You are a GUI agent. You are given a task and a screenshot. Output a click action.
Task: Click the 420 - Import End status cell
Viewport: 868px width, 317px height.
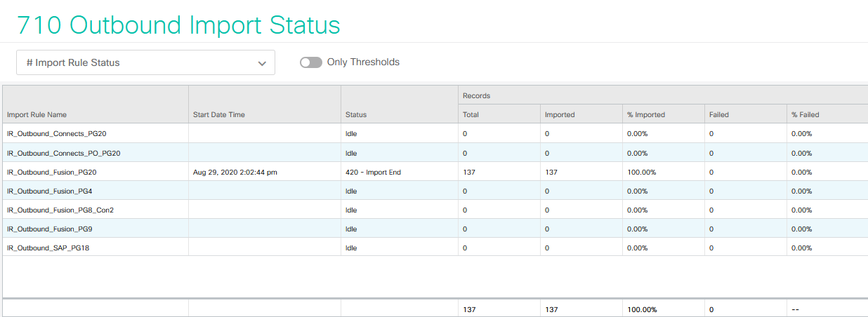(373, 172)
